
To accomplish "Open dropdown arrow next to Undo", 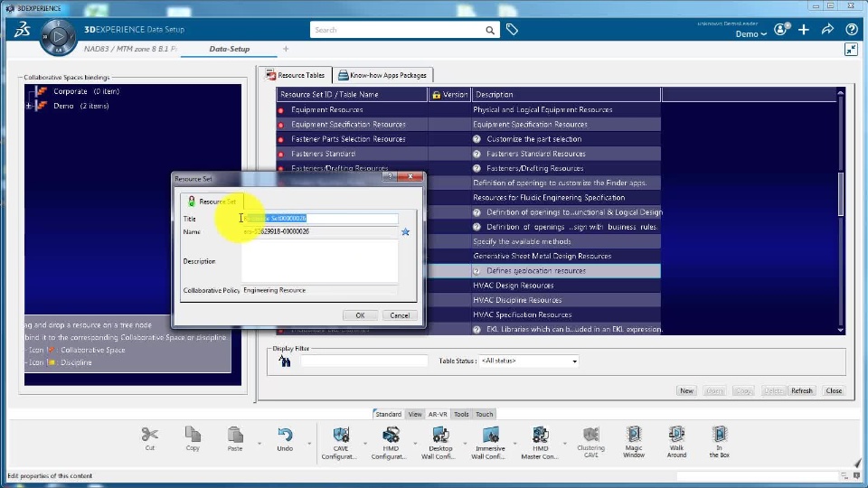I will tap(309, 443).
